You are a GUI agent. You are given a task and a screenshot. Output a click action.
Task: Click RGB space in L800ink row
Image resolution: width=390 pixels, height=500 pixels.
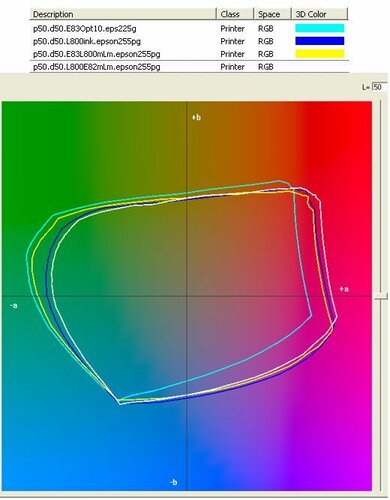(x=266, y=41)
